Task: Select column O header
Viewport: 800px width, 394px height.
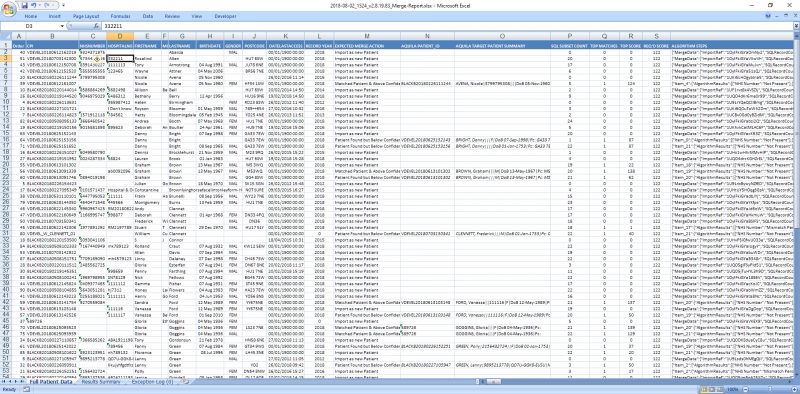Action: click(503, 36)
